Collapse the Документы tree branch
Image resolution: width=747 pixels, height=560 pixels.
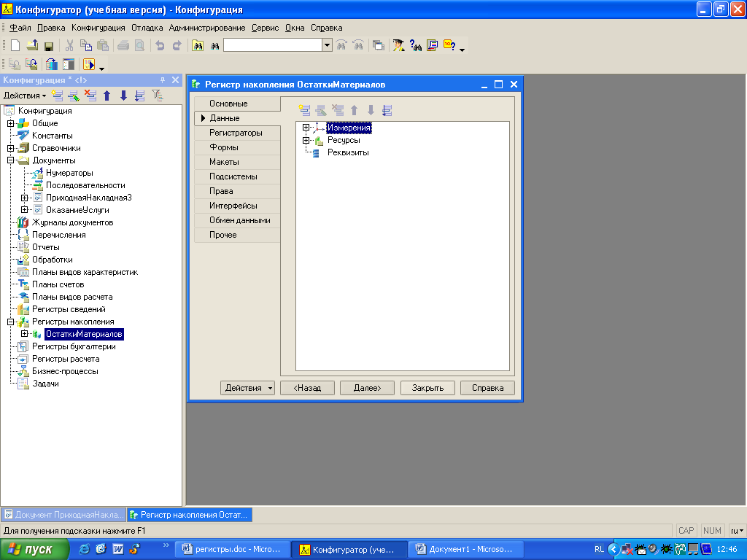(x=10, y=160)
